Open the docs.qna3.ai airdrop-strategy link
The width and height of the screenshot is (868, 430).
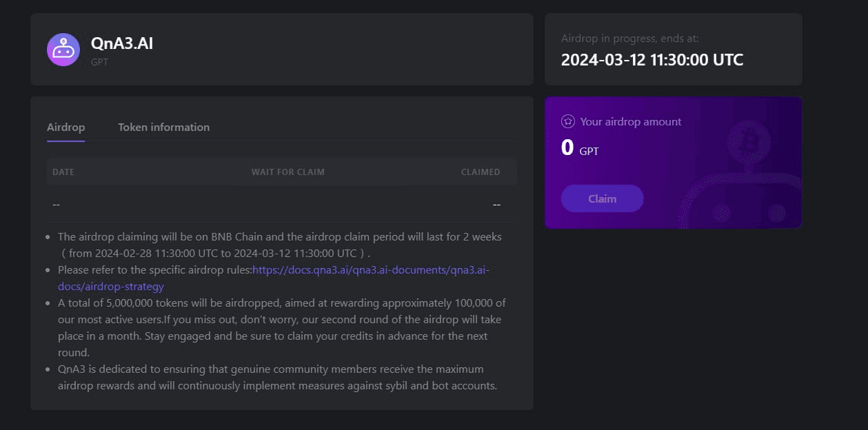pos(370,270)
